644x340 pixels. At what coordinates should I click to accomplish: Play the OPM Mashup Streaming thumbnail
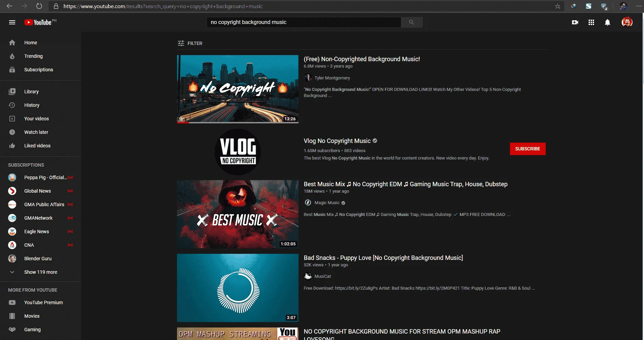(x=238, y=334)
